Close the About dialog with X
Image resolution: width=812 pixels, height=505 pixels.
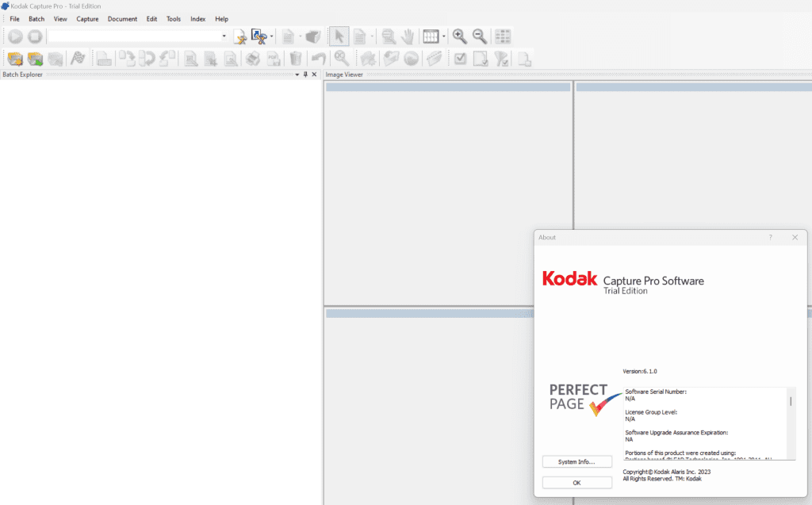(795, 237)
